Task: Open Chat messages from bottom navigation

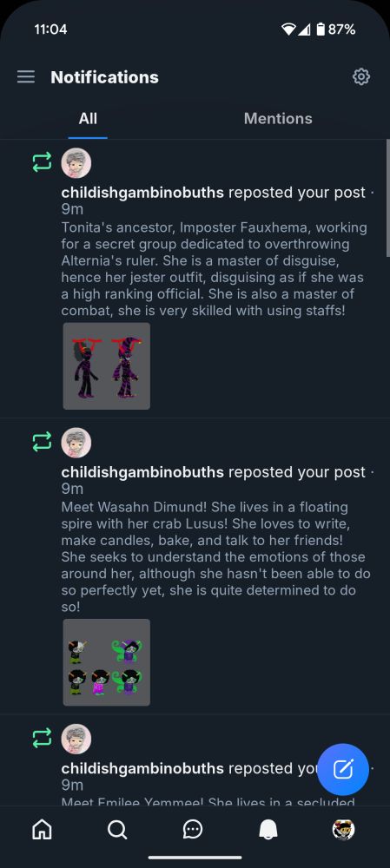Action: [x=193, y=829]
